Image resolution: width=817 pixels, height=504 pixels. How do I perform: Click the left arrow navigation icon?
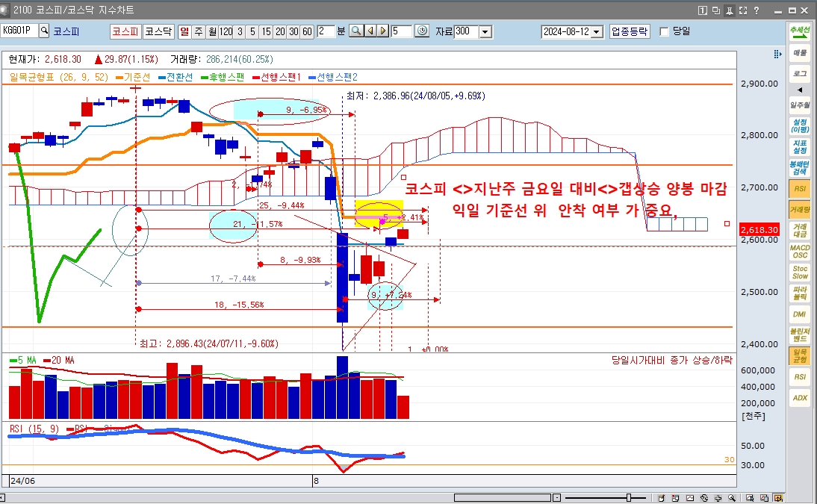pos(370,31)
